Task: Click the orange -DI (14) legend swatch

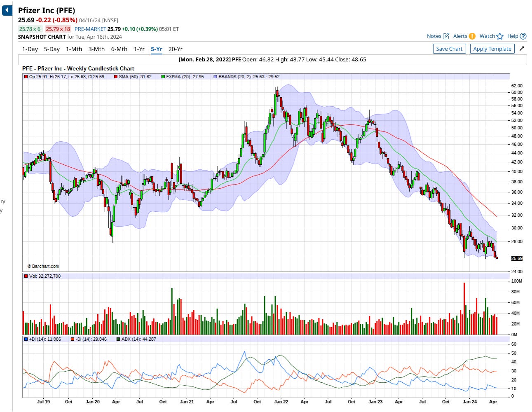Action: click(x=73, y=339)
